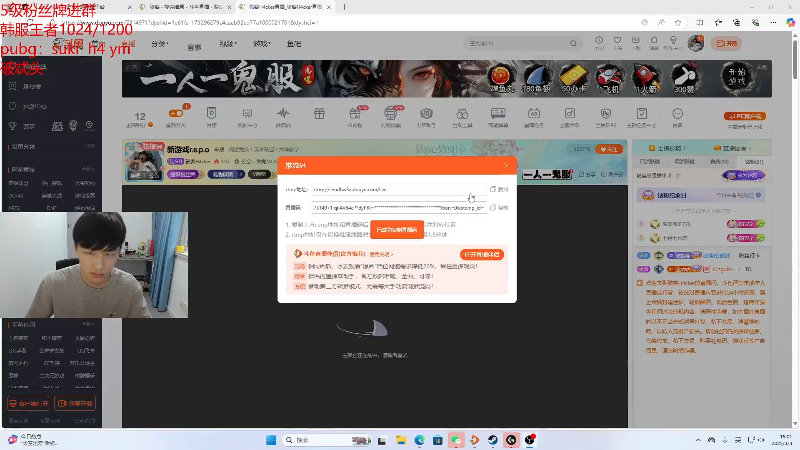Screen dimensions: 800x450
Task: Click the 50办卡 gift on banner
Action: pos(573,79)
